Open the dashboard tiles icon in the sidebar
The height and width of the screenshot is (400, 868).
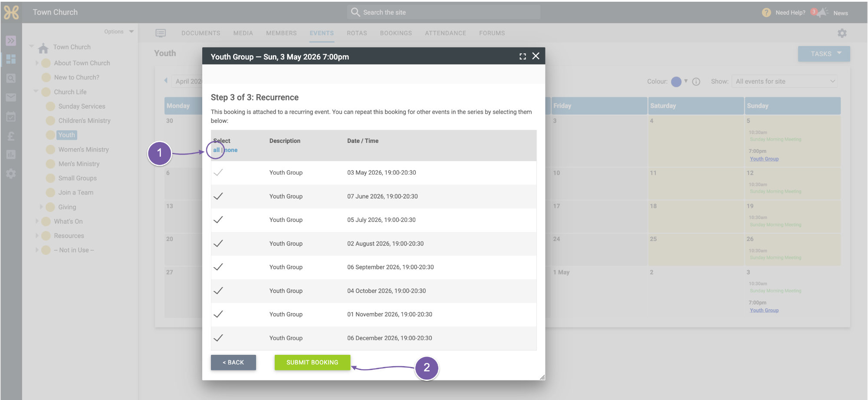pos(11,59)
